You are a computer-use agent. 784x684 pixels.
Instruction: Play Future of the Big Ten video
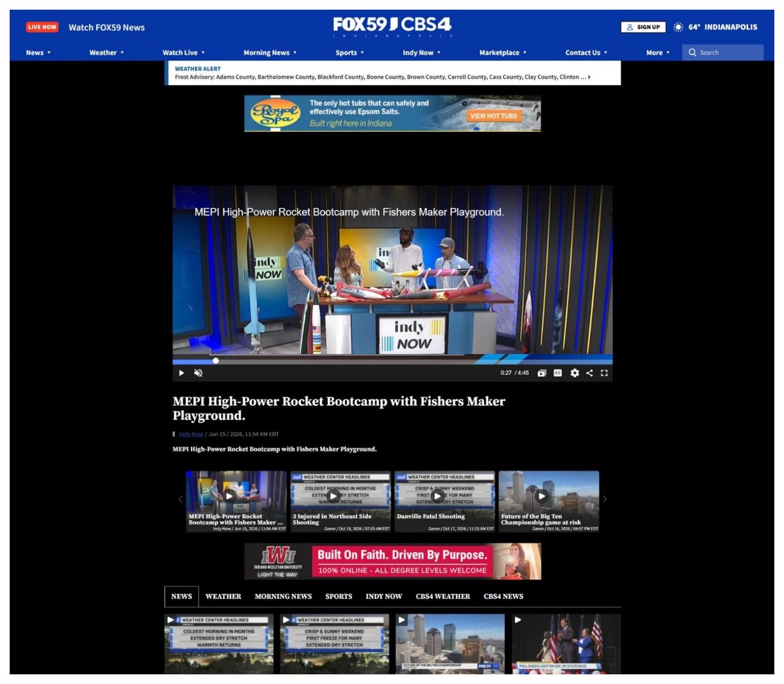coord(549,501)
